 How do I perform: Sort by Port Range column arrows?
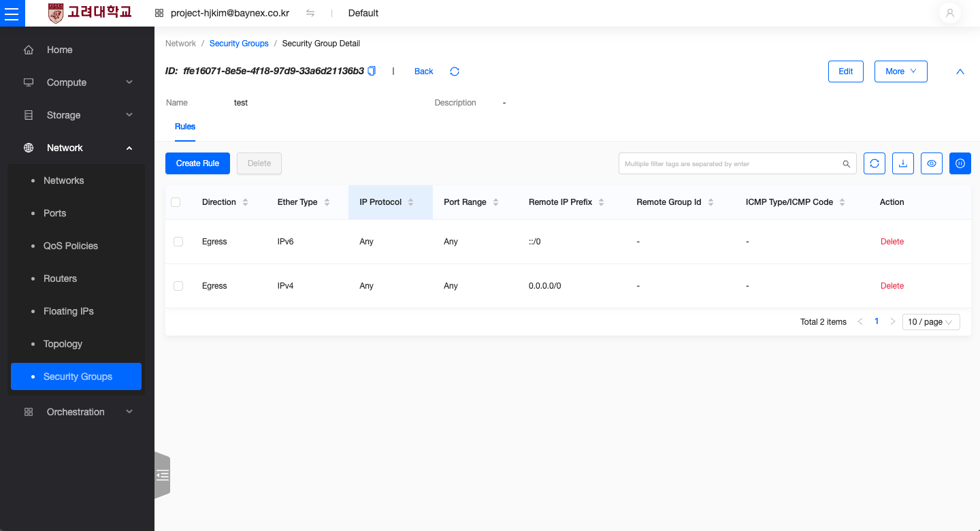pos(495,202)
